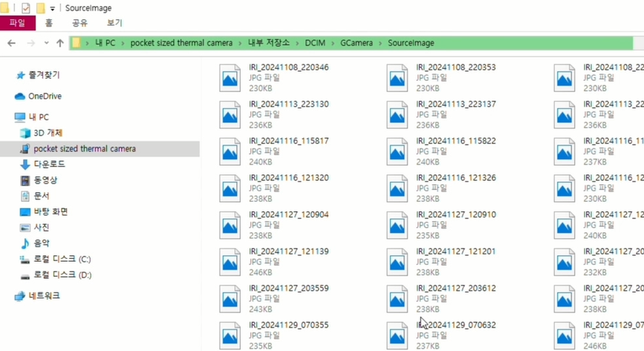Screen dimensions: 644x351
Task: Select the IRI_20241113_223130 file icon
Action: click(x=230, y=115)
